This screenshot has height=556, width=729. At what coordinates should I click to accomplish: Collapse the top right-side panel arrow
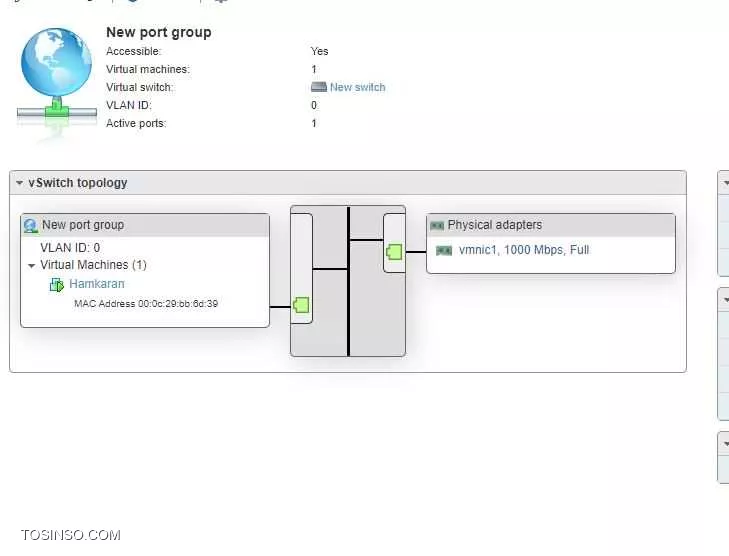725,183
